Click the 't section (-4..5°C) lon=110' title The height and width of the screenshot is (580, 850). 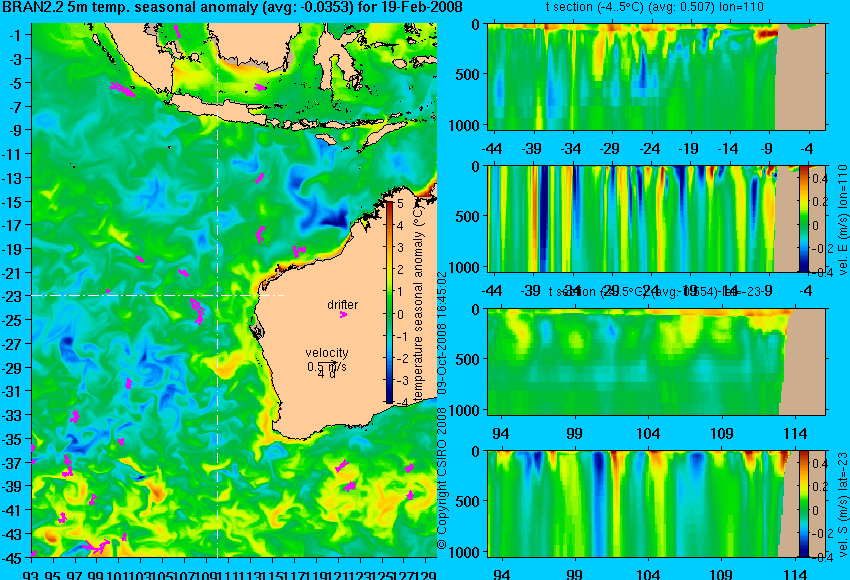[x=654, y=7]
